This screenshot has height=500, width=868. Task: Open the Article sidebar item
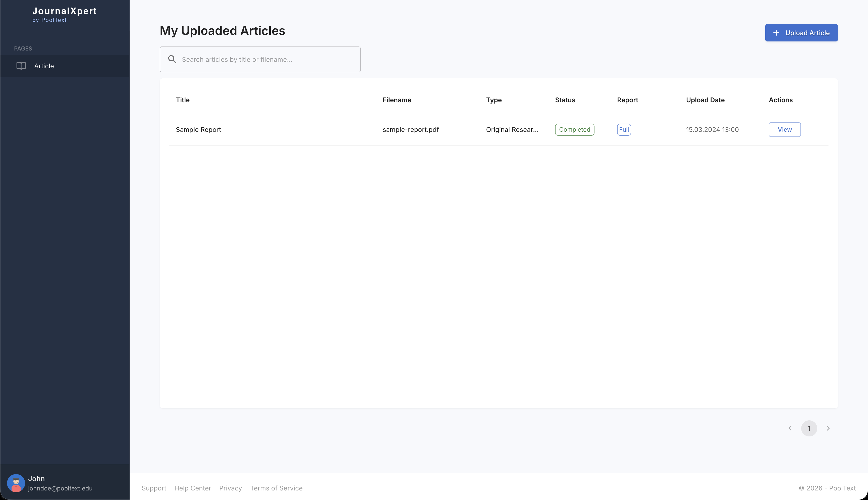[x=65, y=66]
